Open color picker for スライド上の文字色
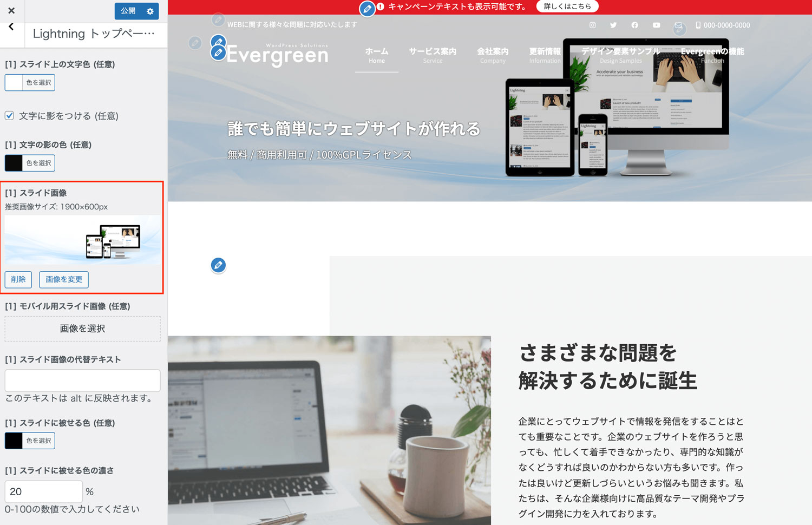 [30, 83]
